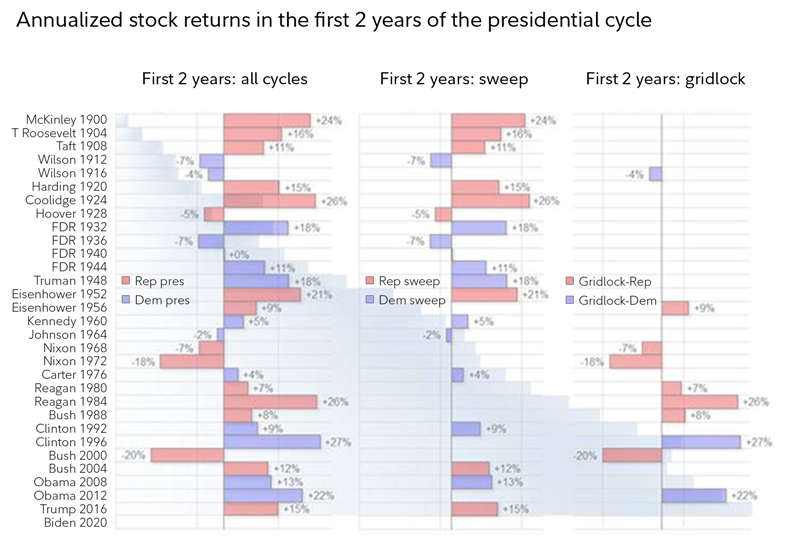The width and height of the screenshot is (800, 550).
Task: Click the Clinton 1996 +27% bar in all cycles
Action: tap(272, 441)
